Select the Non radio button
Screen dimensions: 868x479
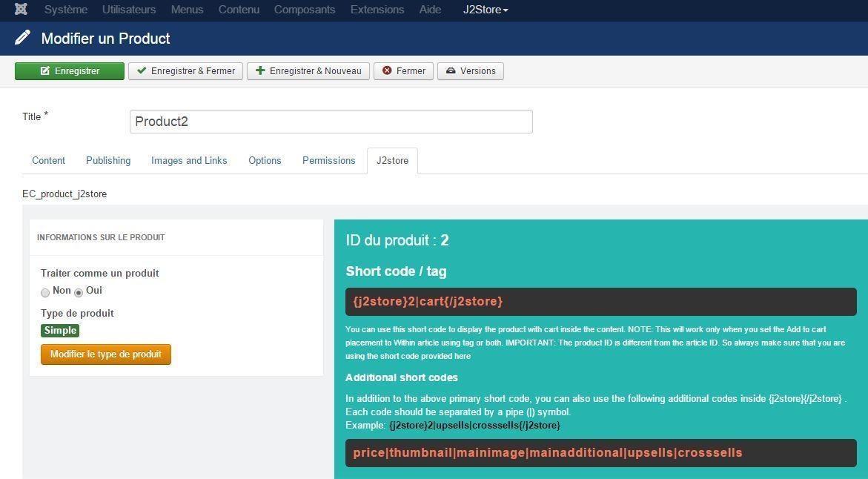point(45,293)
